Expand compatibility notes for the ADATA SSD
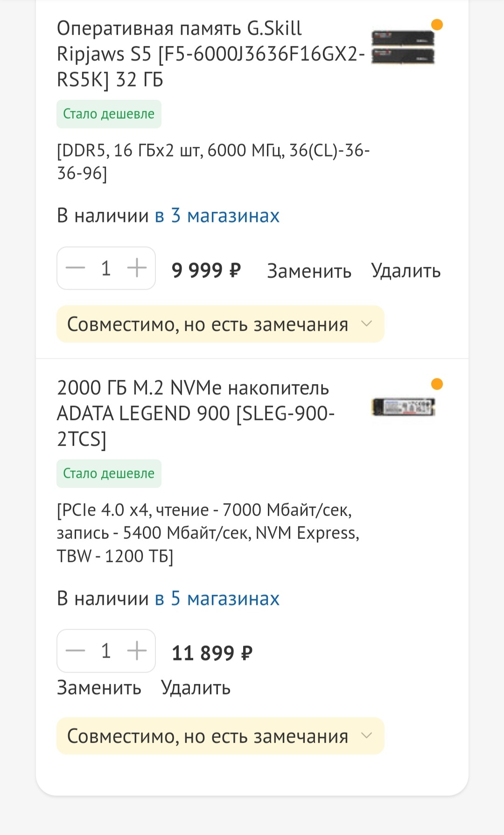 click(x=208, y=736)
